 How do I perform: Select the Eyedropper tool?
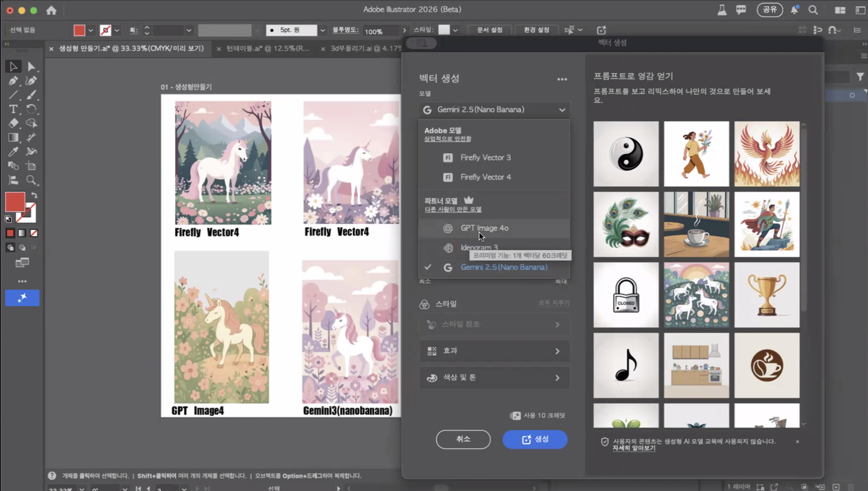pos(13,152)
